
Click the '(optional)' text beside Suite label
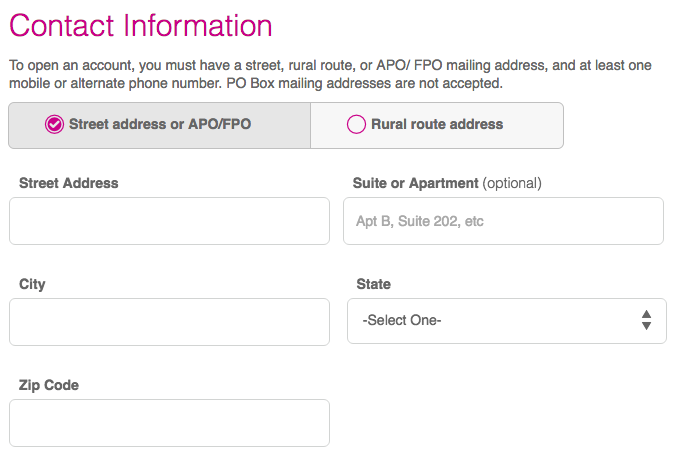click(x=512, y=183)
